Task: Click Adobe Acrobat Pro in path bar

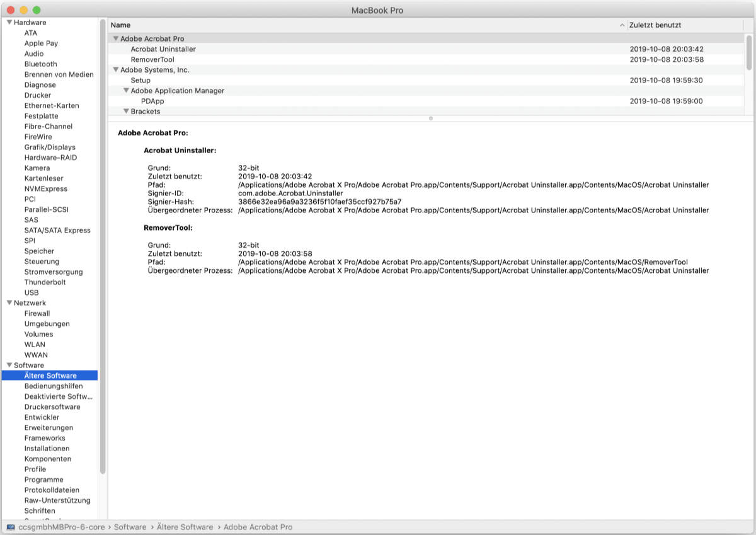Action: (258, 527)
